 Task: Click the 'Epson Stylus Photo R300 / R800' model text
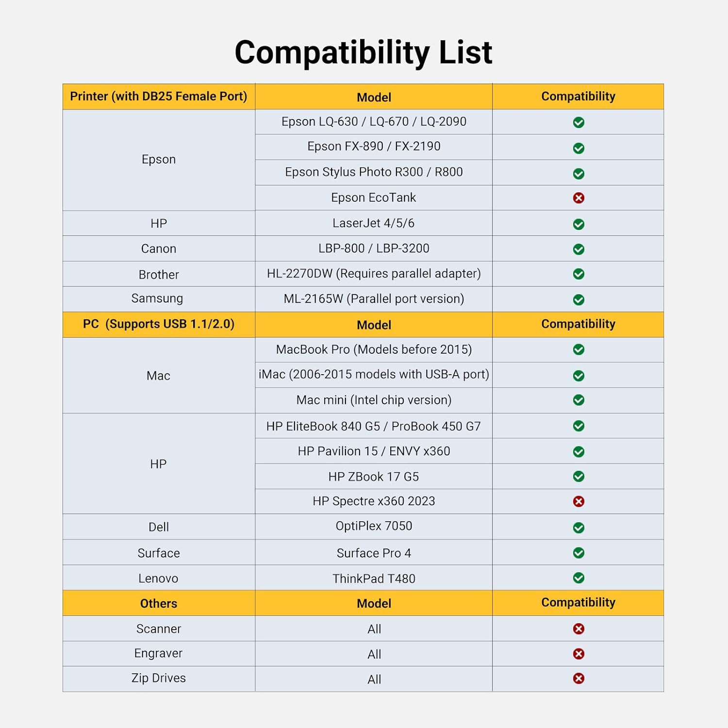(x=374, y=172)
